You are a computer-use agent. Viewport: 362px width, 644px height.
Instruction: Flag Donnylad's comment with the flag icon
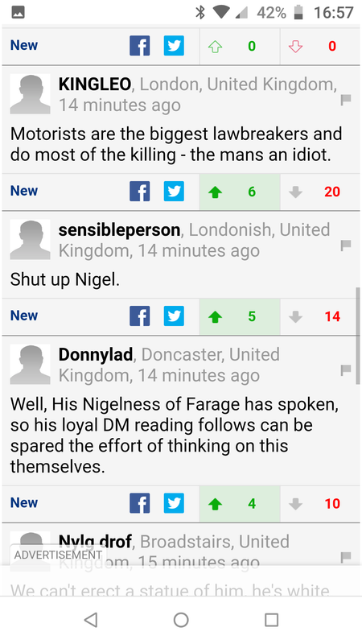coord(346,370)
